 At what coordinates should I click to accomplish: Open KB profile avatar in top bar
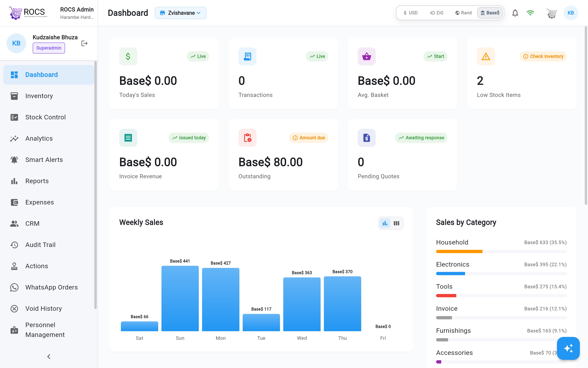[x=570, y=13]
